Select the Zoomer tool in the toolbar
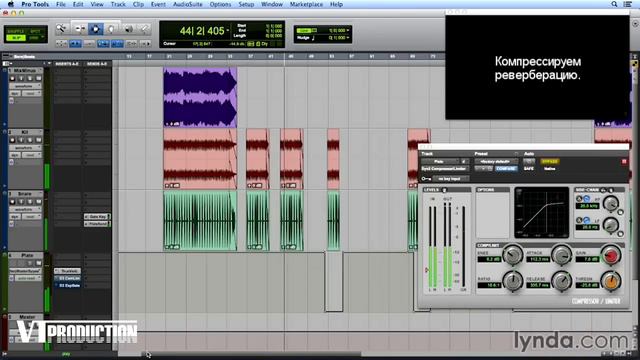640x360 pixels. click(x=62, y=29)
